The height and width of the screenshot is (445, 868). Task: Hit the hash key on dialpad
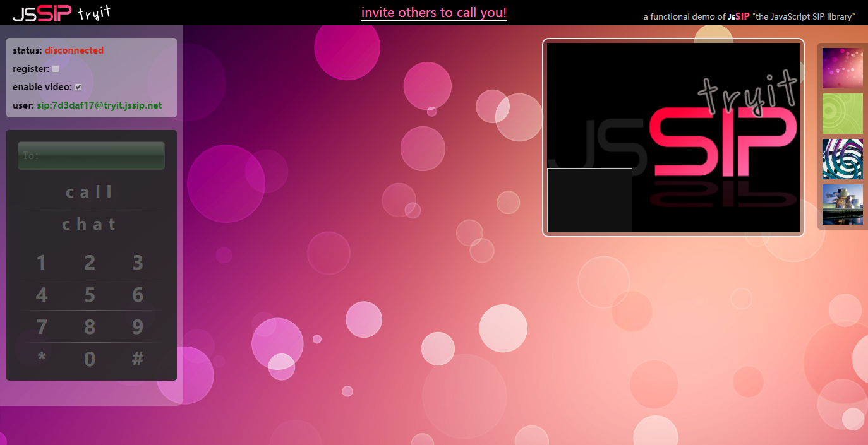pos(138,359)
